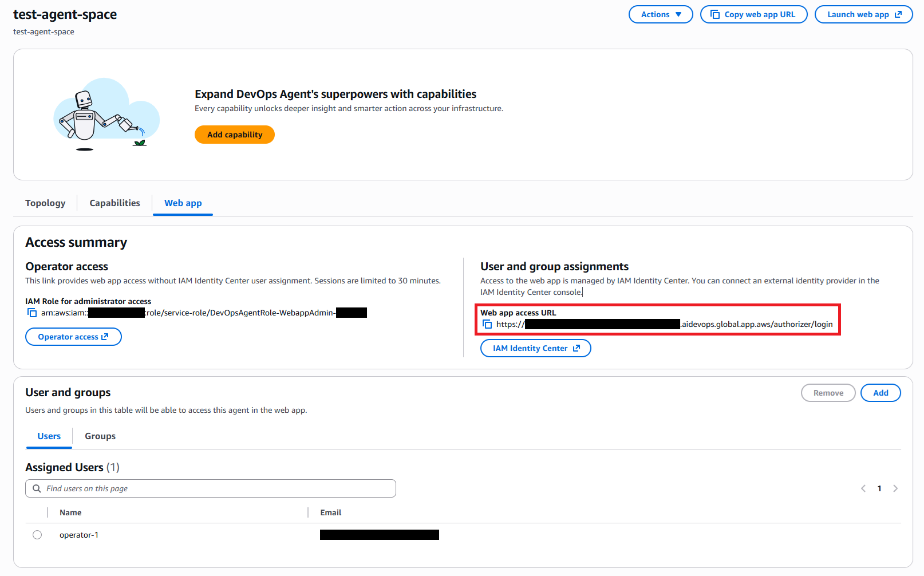Click the external link icon on Operator access
The width and height of the screenshot is (924, 576).
coord(105,337)
